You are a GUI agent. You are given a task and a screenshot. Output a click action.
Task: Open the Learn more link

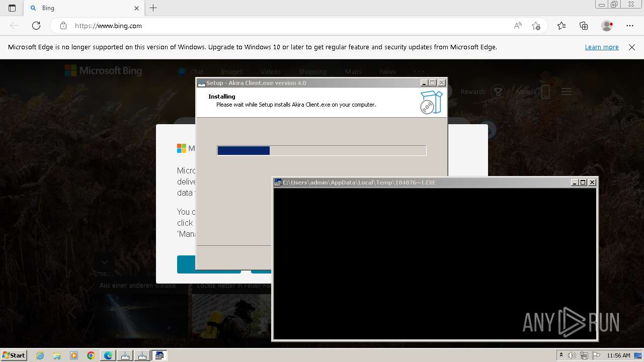click(x=602, y=47)
